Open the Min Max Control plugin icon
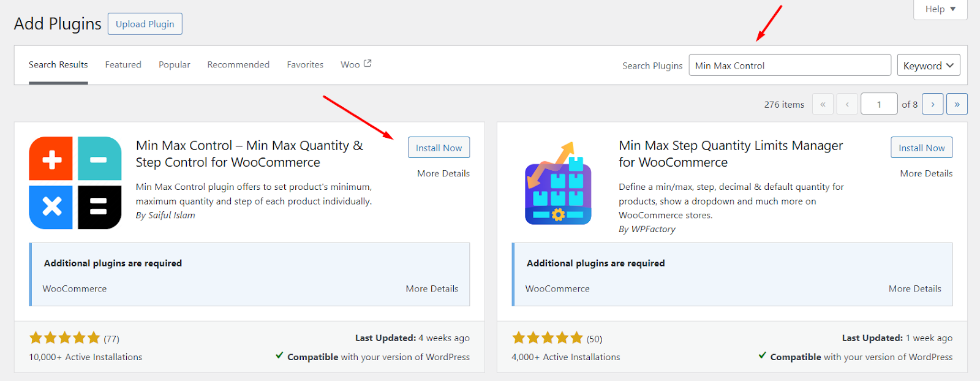This screenshot has width=980, height=381. [x=75, y=183]
